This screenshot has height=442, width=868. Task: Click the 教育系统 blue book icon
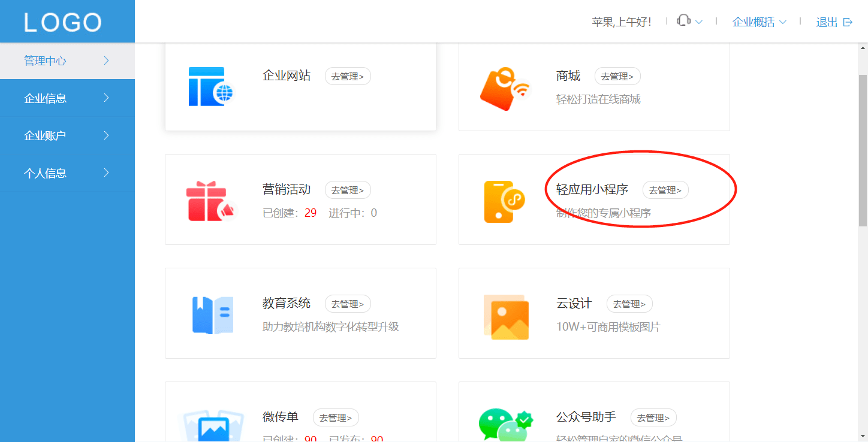tap(213, 315)
